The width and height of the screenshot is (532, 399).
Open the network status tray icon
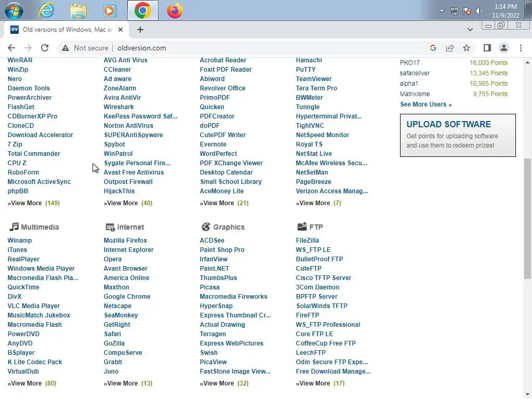[x=454, y=11]
